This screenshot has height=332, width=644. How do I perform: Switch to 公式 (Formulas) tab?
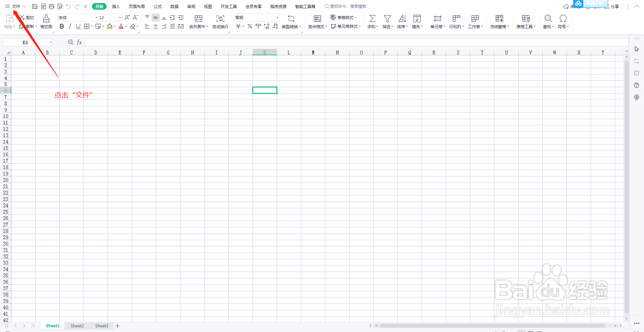(158, 6)
